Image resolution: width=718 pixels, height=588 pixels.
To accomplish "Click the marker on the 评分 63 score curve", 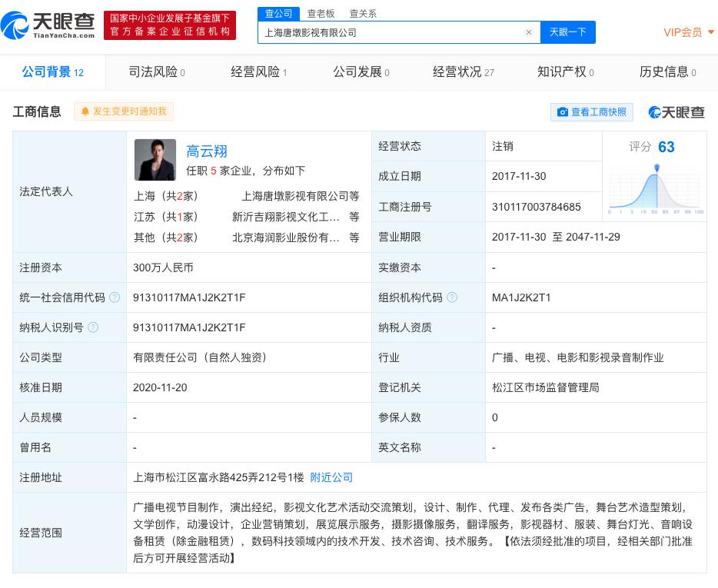I will 657,168.
